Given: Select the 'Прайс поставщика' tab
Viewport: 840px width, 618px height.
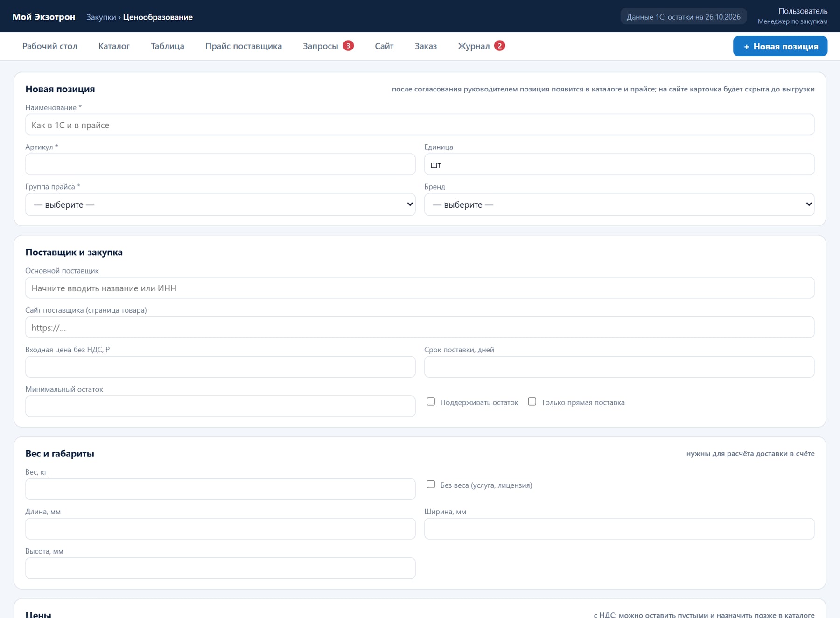Looking at the screenshot, I should 244,46.
